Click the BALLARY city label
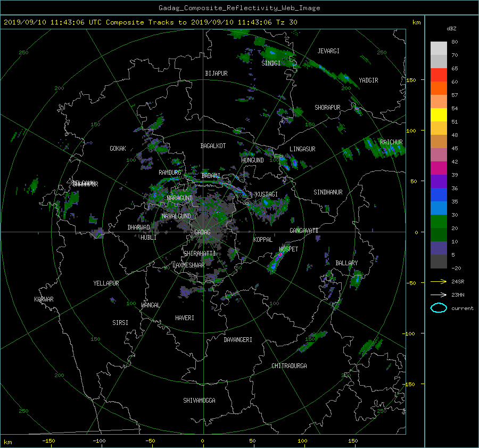The width and height of the screenshot is (479, 448). tap(346, 263)
